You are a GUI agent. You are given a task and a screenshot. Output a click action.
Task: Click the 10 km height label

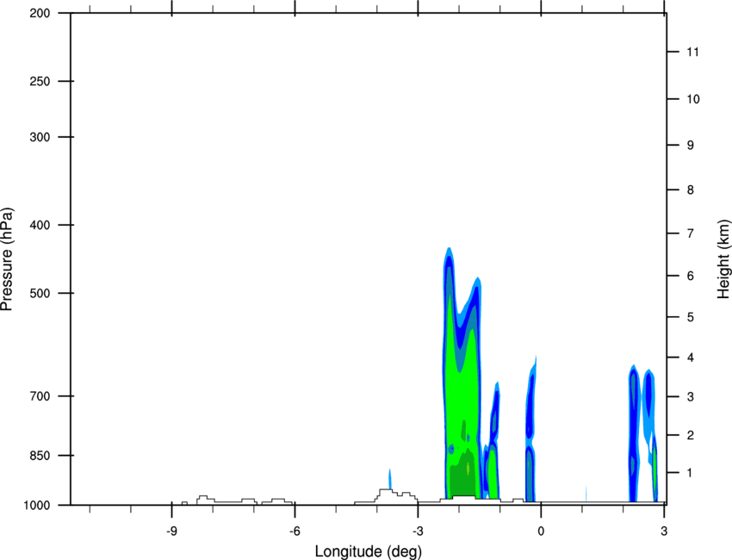pos(693,99)
